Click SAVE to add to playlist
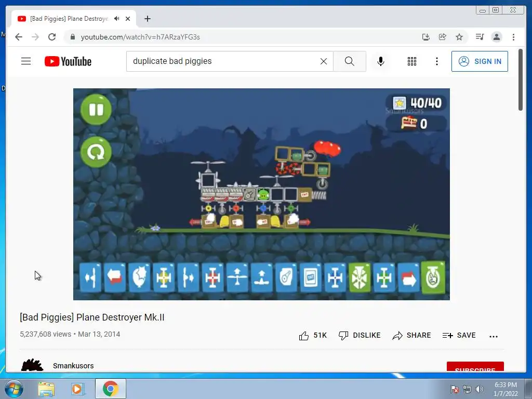 click(459, 335)
